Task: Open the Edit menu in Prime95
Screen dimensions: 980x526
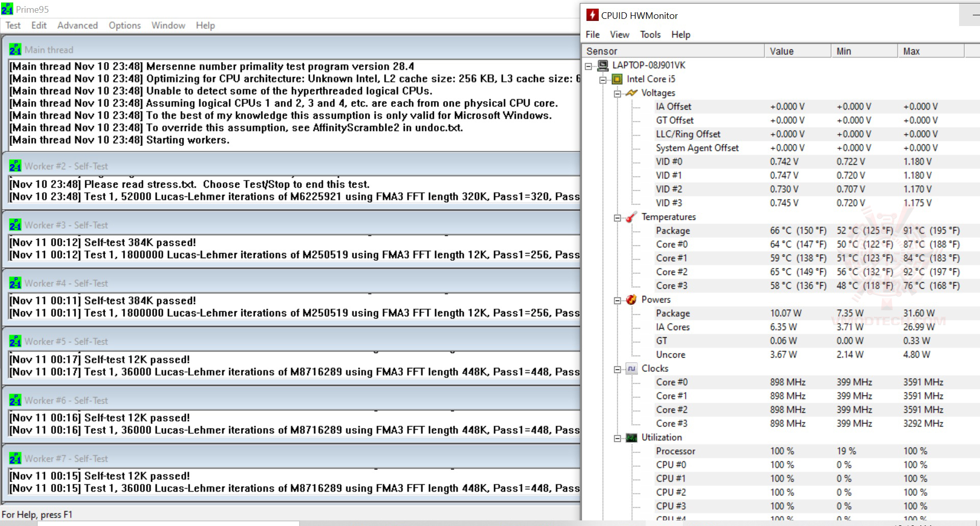Action: click(x=39, y=26)
